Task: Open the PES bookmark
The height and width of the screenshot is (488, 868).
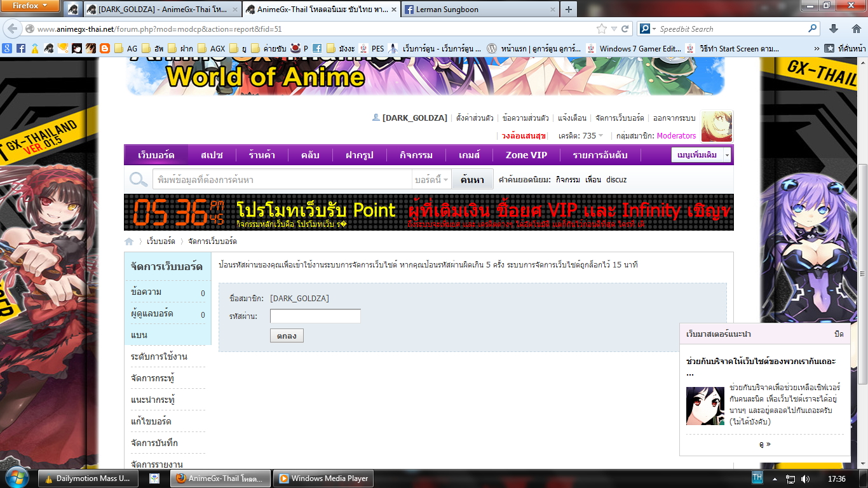Action: tap(372, 48)
